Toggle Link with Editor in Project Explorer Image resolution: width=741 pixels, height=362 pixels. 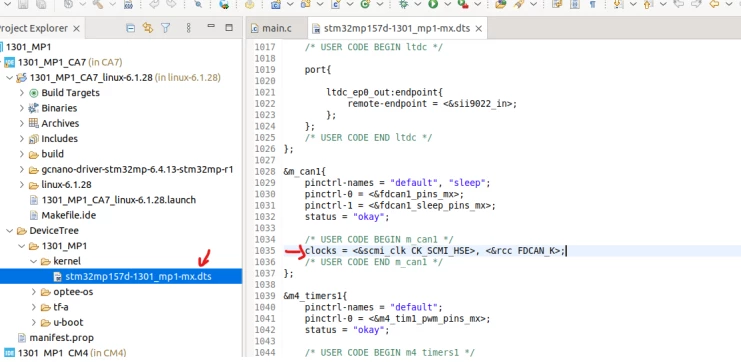pos(147,28)
